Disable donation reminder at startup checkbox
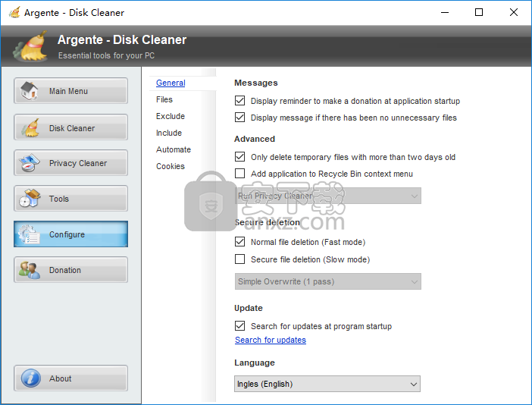Image resolution: width=532 pixels, height=405 pixels. click(240, 100)
